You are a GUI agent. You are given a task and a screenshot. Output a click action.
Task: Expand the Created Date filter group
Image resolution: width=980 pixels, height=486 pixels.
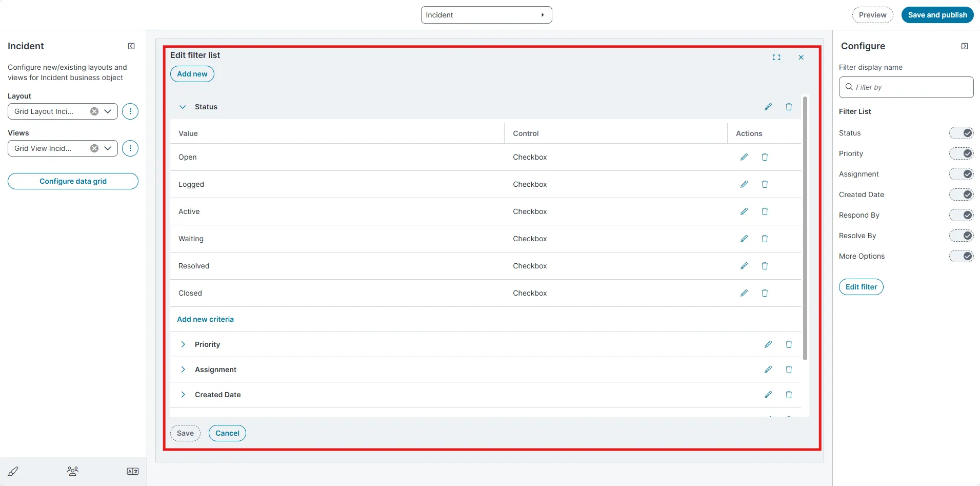point(183,395)
